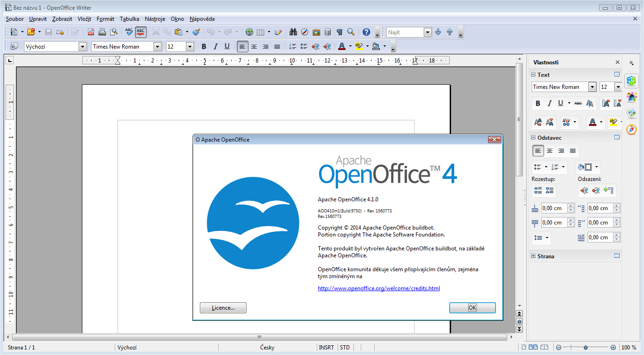Toggle Bold in formatting toolbar
The width and height of the screenshot is (644, 355).
(204, 46)
